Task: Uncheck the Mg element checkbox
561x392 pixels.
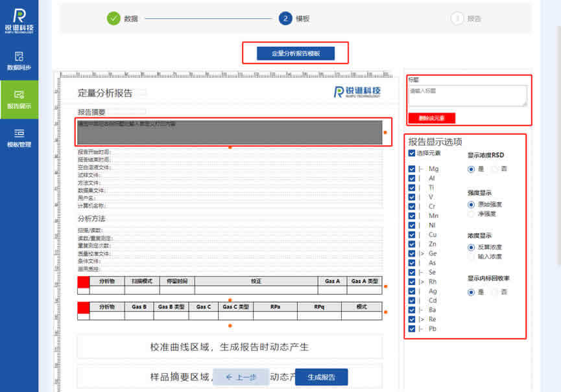Action: (x=412, y=169)
